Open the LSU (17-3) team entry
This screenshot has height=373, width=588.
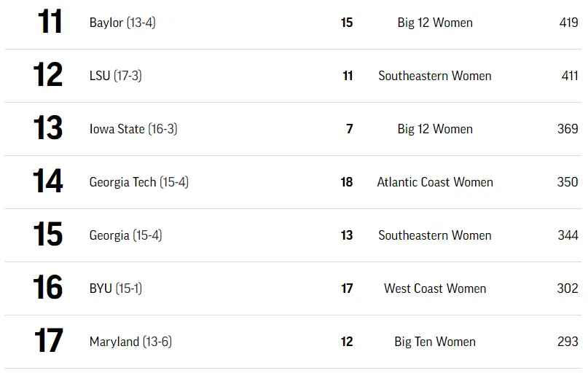pos(115,76)
